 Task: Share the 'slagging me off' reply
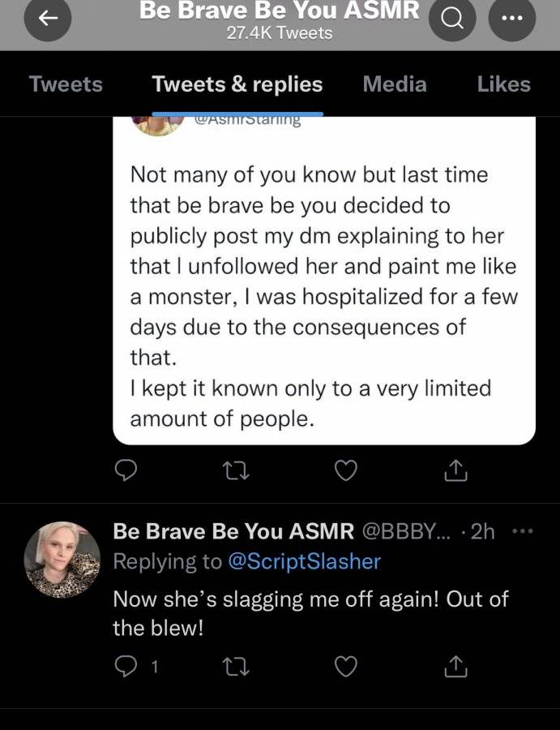[x=455, y=668]
